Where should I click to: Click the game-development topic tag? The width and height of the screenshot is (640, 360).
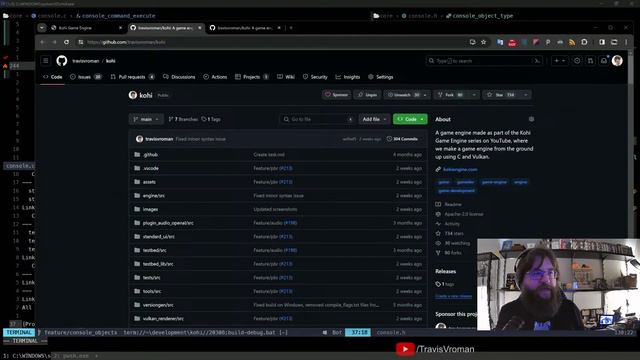[456, 191]
